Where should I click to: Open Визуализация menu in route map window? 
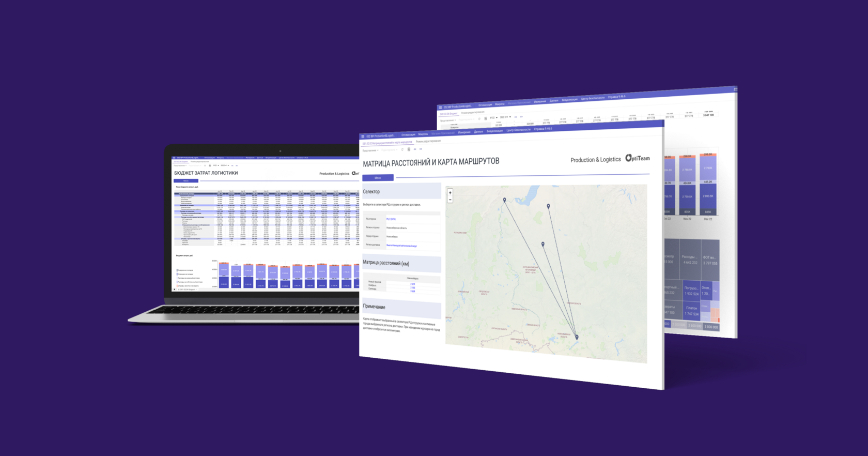(494, 131)
